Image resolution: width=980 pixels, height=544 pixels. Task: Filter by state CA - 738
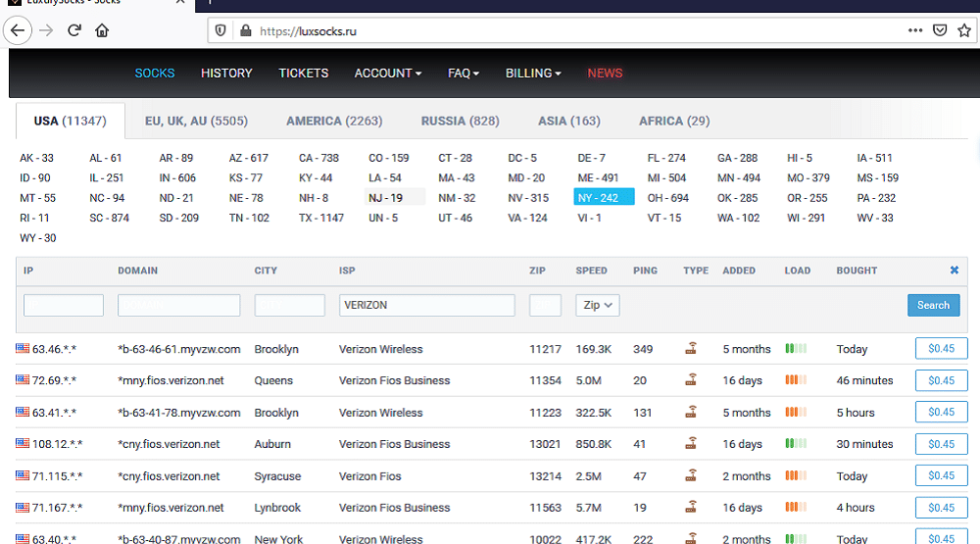[x=318, y=158]
